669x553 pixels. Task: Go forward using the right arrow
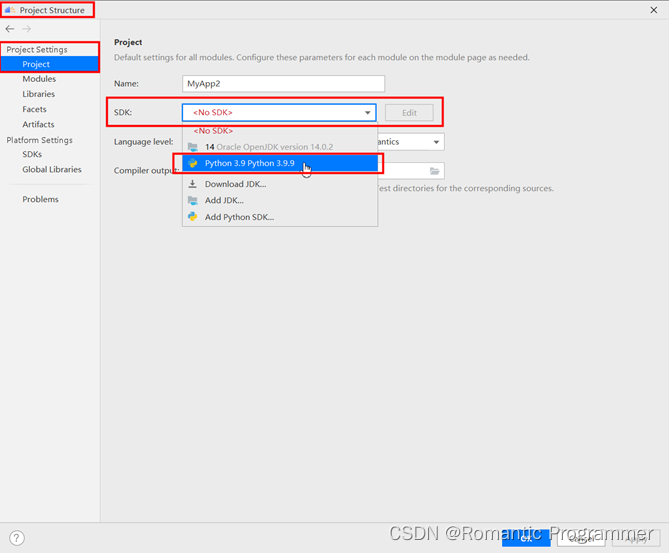point(26,29)
